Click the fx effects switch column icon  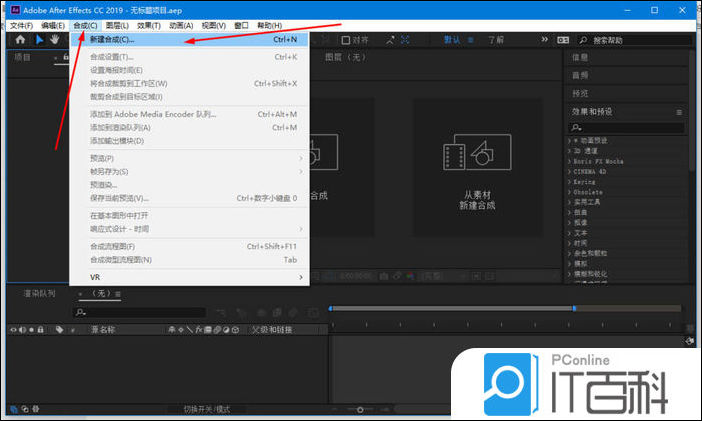[x=199, y=330]
